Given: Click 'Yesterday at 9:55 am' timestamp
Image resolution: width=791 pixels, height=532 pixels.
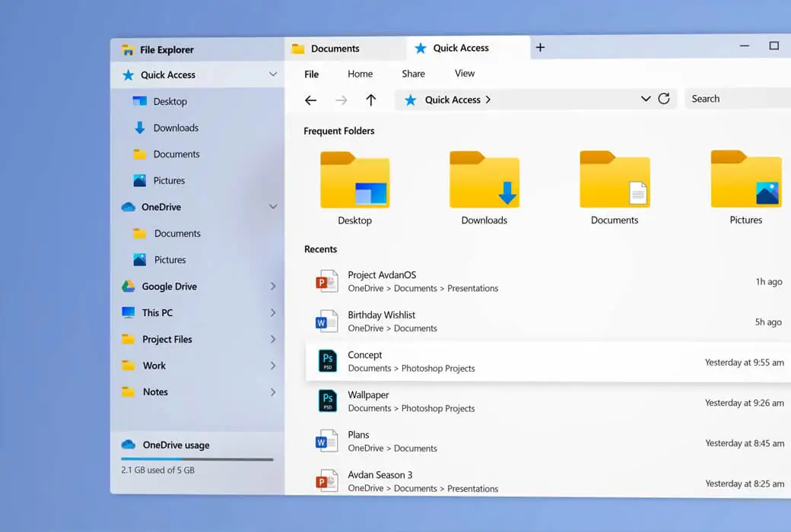Looking at the screenshot, I should [x=744, y=362].
